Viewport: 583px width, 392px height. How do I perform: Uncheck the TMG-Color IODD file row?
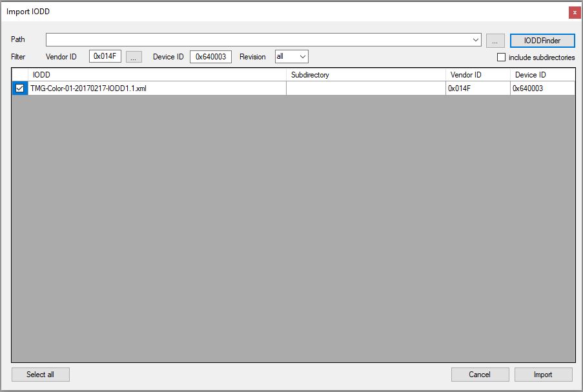tap(19, 88)
